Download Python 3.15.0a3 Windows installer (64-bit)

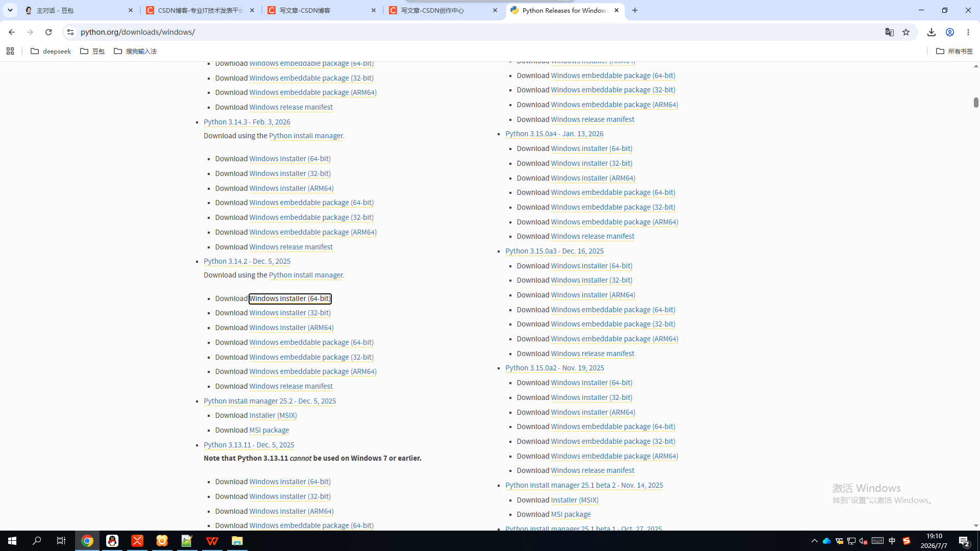click(592, 266)
